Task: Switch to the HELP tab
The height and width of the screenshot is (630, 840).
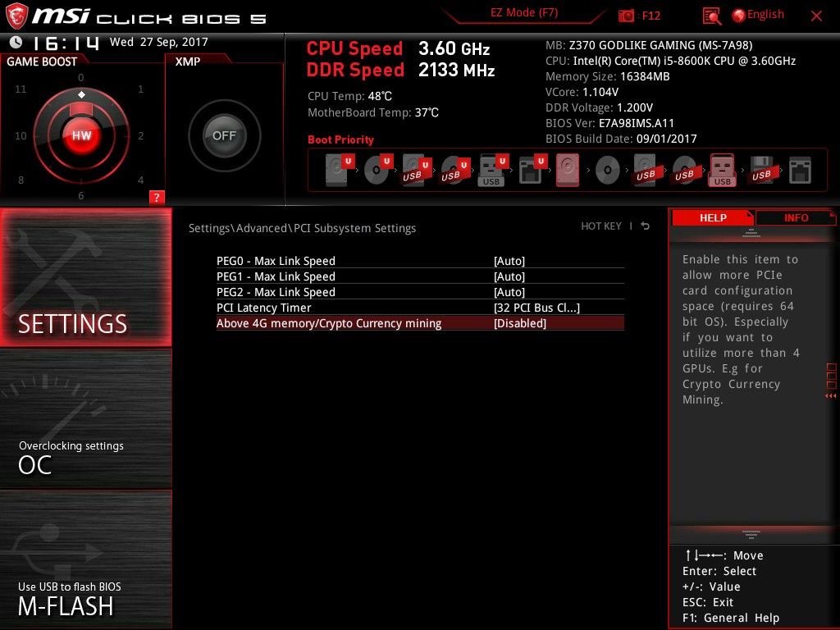Action: click(x=713, y=217)
